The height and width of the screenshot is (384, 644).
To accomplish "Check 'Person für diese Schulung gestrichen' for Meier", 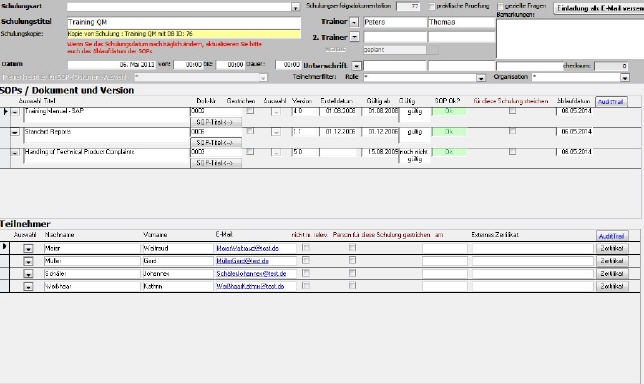I will coord(352,248).
